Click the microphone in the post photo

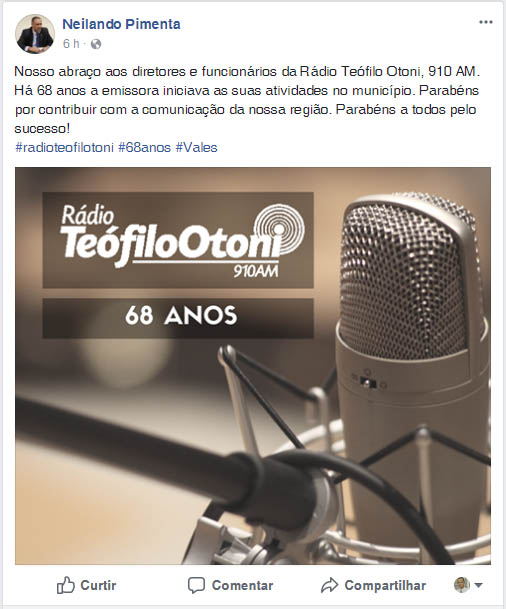(x=410, y=350)
